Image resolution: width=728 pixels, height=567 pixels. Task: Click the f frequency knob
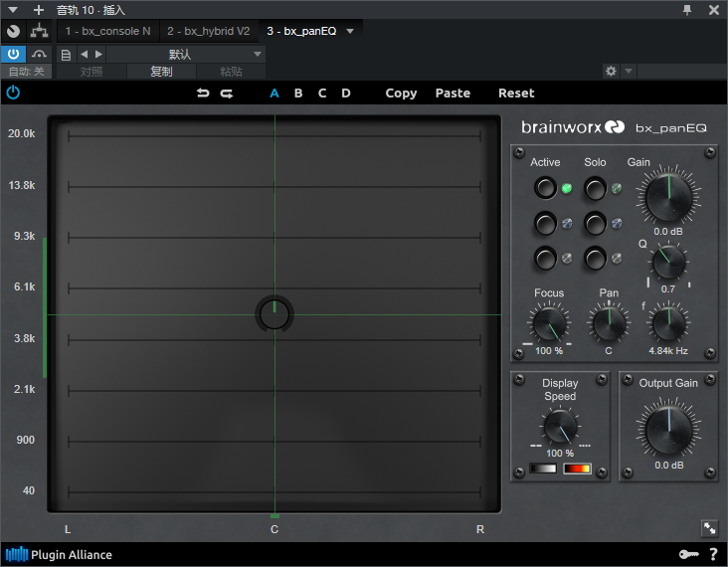click(668, 323)
